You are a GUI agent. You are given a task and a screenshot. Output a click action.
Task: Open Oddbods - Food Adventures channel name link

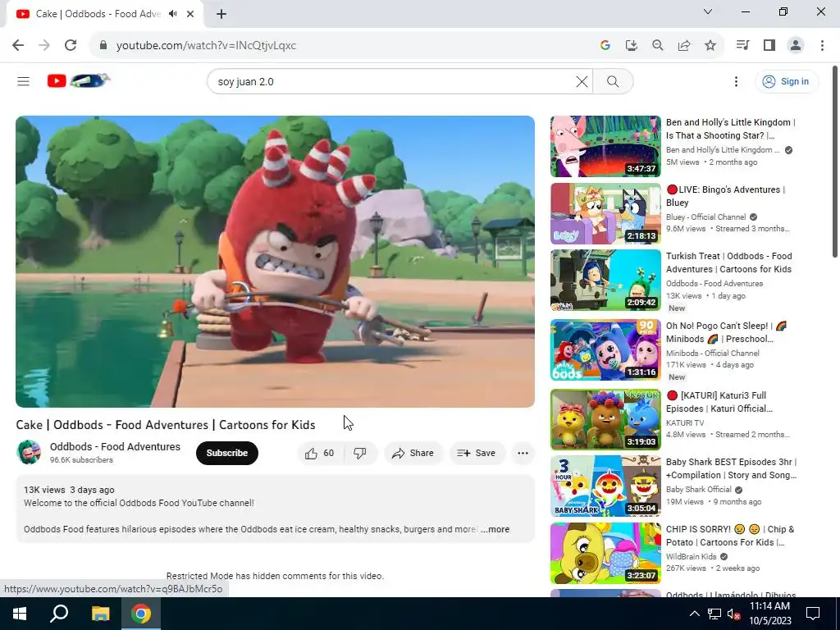tap(115, 447)
